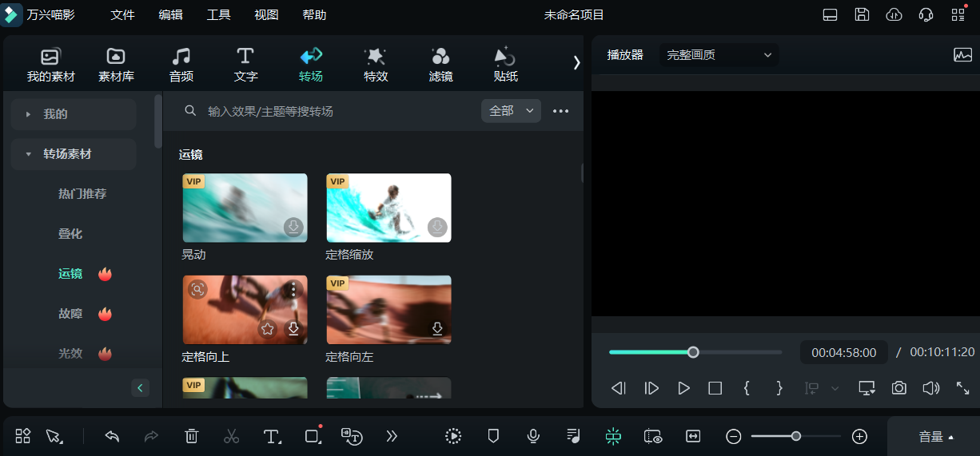
Task: Open the preview display monitor settings
Action: pos(866,388)
